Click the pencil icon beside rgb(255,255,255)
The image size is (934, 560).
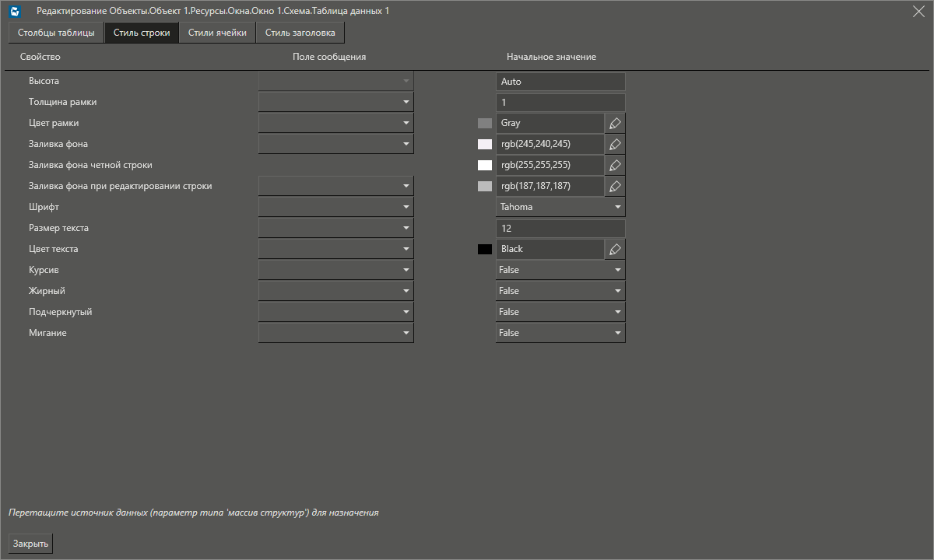[615, 164]
